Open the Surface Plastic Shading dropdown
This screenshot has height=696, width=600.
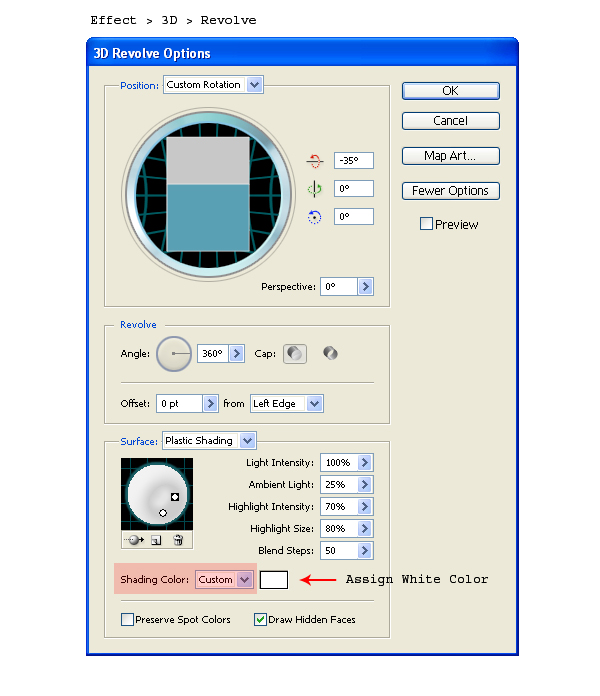pos(209,441)
